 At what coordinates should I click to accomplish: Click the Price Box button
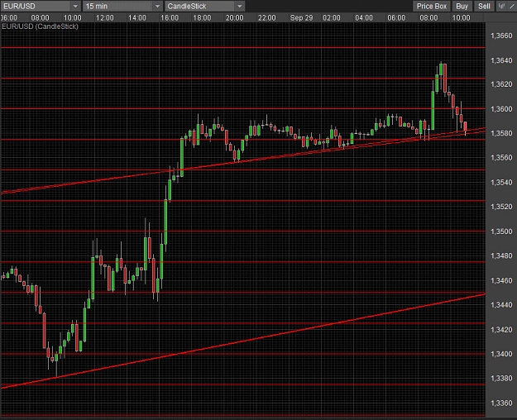click(432, 6)
